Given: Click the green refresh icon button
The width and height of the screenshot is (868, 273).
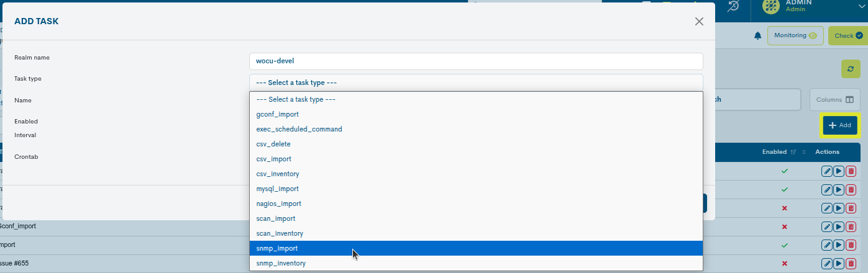Looking at the screenshot, I should [851, 69].
